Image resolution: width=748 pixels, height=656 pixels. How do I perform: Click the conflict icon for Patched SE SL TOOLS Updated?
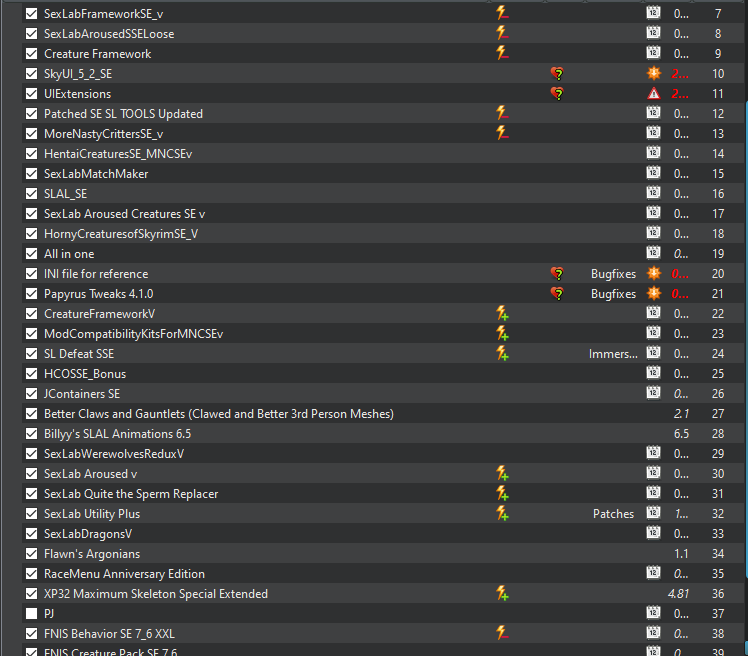[x=502, y=113]
